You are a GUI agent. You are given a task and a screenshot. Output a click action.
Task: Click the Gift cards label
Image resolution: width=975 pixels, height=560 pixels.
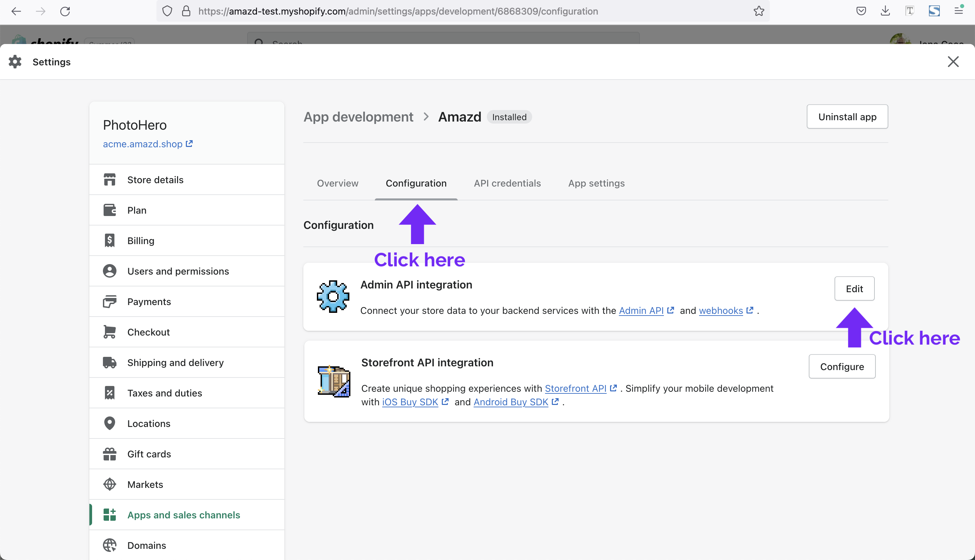(x=149, y=454)
